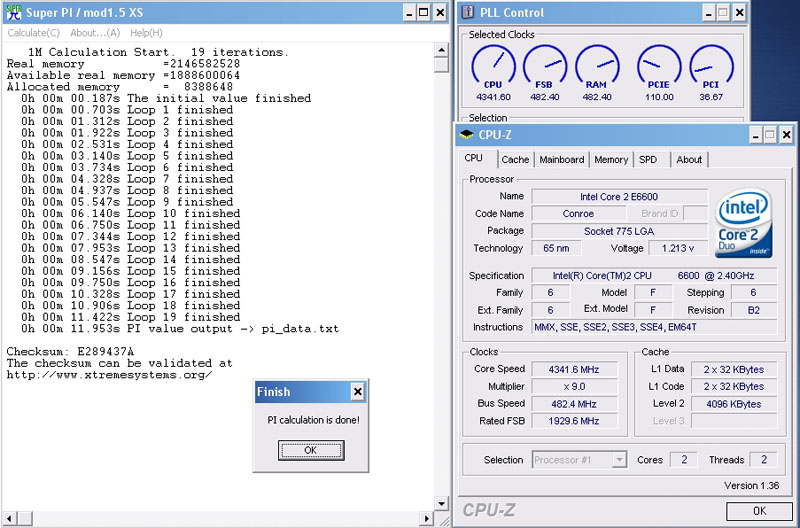The image size is (800, 528).
Task: Click the 'http://www.xtremesystems.org/' text line
Action: (x=109, y=375)
